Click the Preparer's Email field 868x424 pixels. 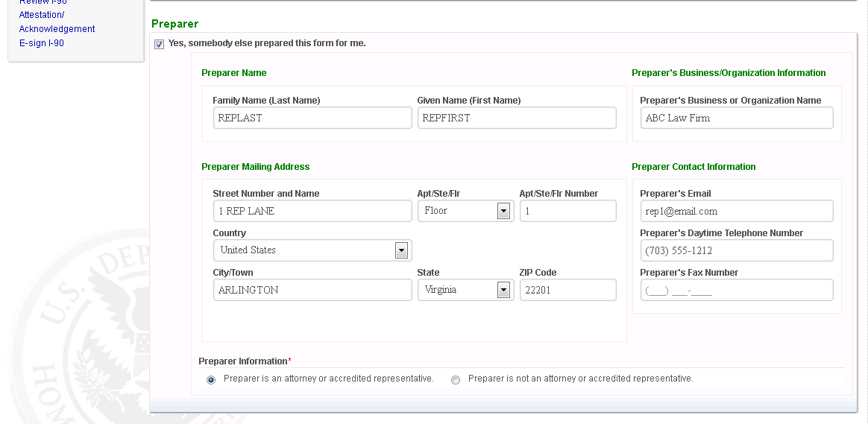[736, 211]
